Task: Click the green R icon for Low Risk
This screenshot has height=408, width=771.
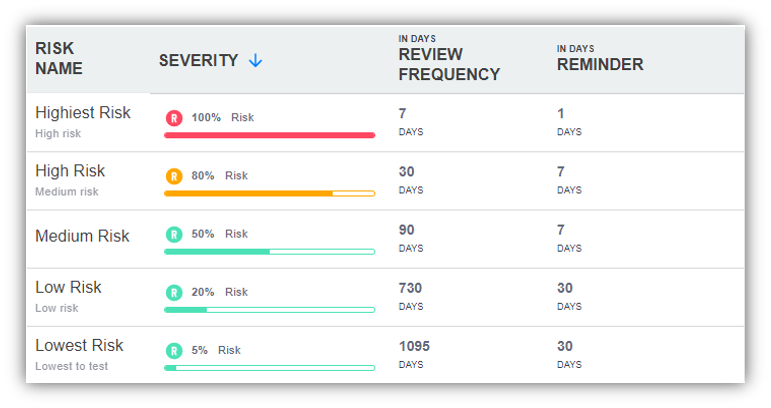Action: pos(174,292)
